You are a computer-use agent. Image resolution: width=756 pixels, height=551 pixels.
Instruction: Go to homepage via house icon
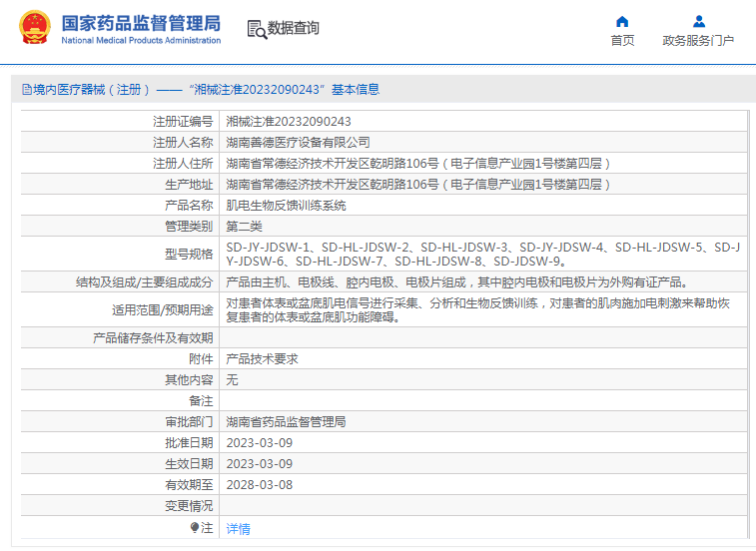point(622,22)
